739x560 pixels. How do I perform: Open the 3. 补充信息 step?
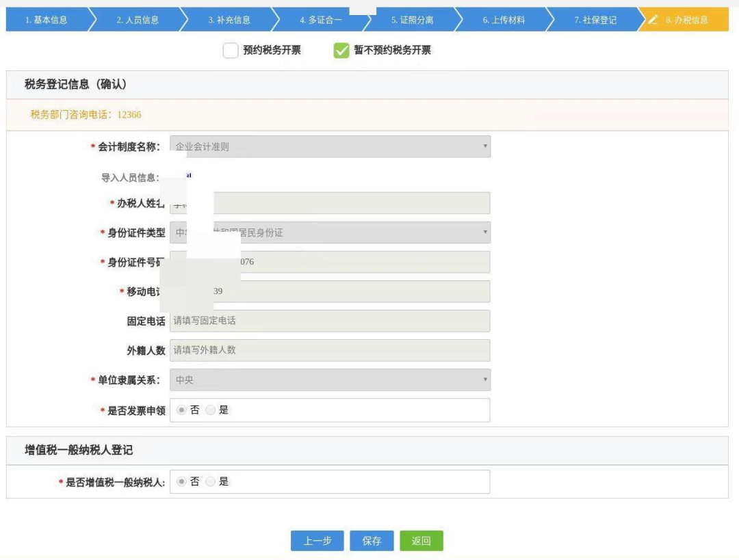[x=230, y=20]
